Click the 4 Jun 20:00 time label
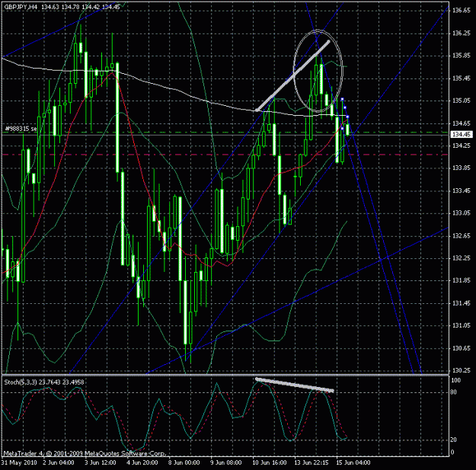476x470 pixels. tap(142, 462)
